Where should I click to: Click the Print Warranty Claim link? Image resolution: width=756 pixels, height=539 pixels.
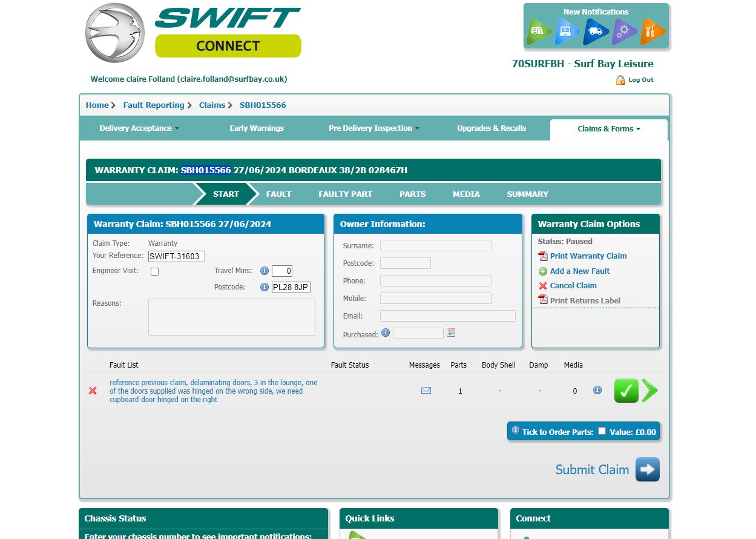click(x=588, y=256)
